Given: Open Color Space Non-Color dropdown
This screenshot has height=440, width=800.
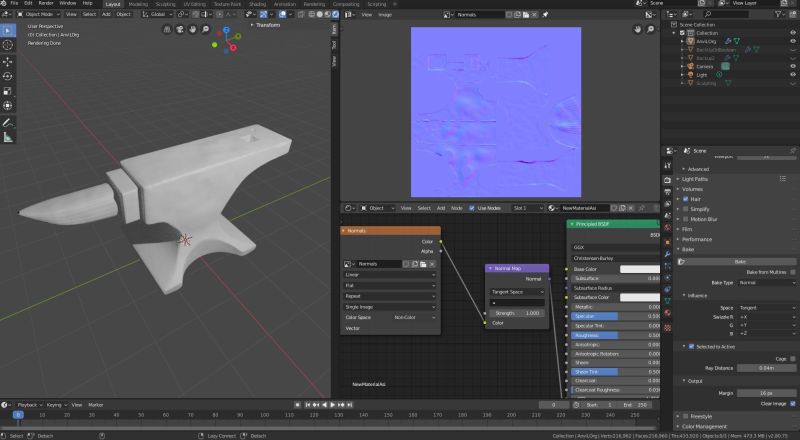Looking at the screenshot, I should click(414, 317).
